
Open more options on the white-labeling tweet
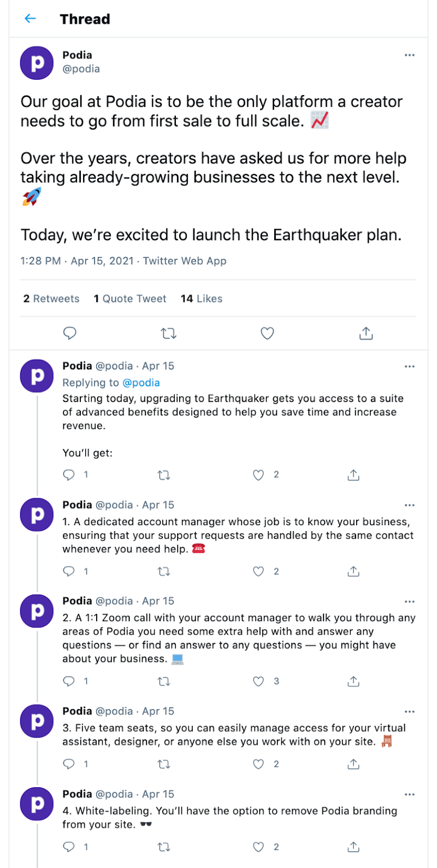410,794
